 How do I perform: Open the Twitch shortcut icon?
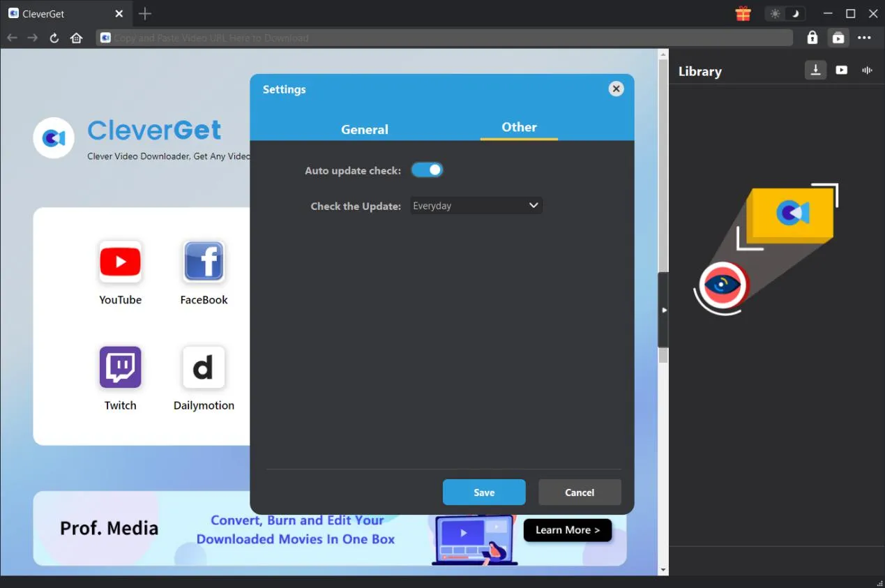pos(120,368)
